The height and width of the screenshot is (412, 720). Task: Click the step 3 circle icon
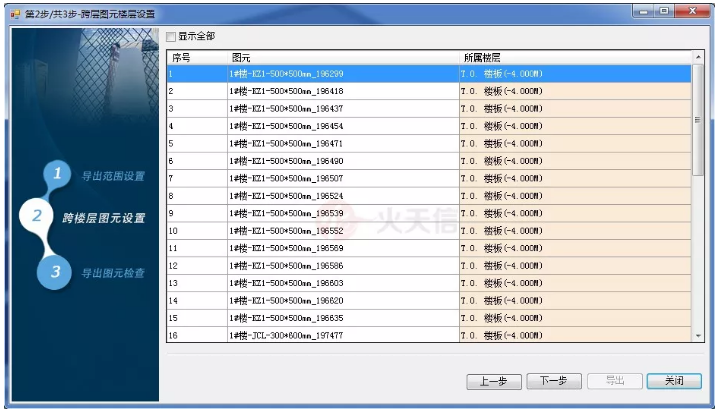[56, 272]
